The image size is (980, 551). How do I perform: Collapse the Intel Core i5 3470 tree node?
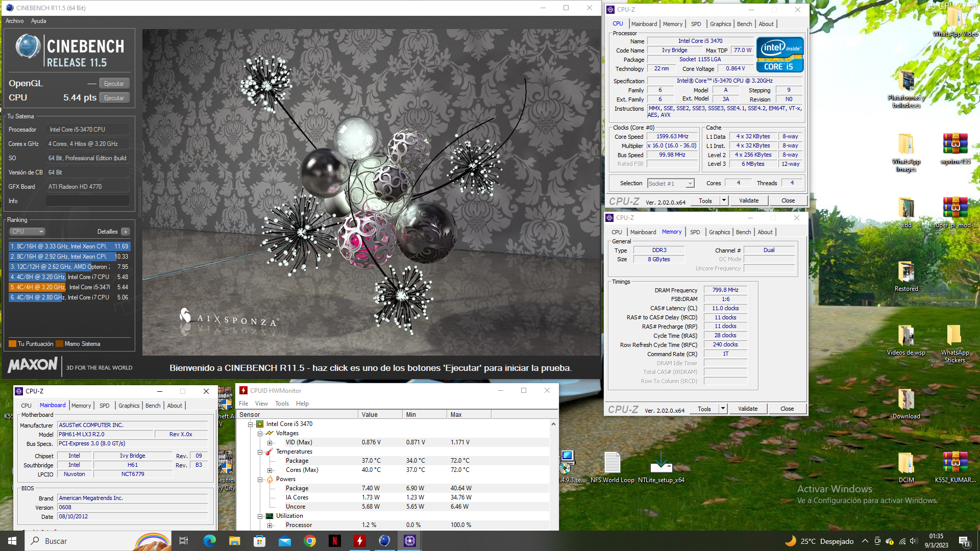point(250,424)
